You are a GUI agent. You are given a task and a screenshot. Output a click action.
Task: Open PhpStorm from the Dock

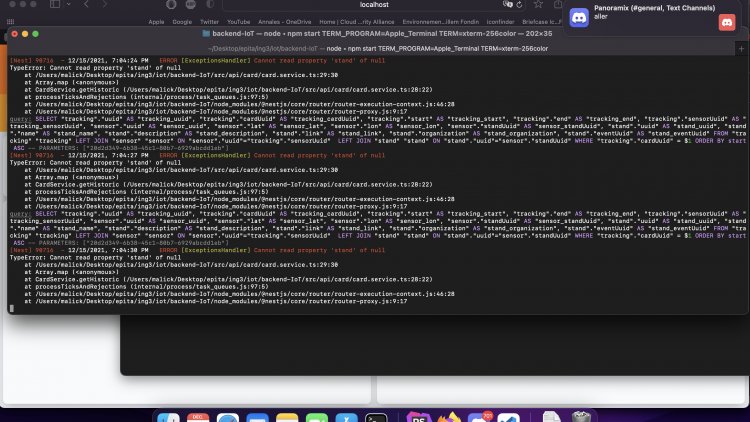click(x=419, y=417)
